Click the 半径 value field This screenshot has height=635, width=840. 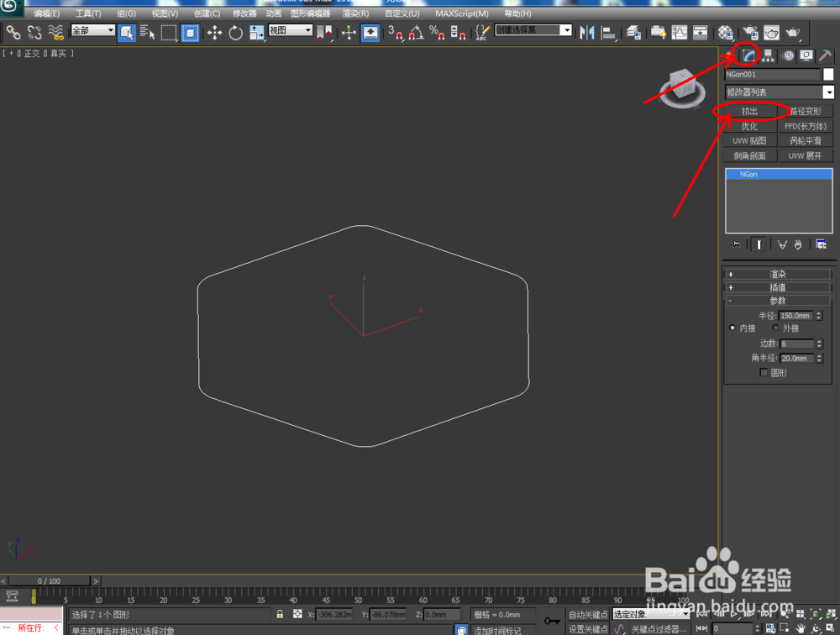796,316
